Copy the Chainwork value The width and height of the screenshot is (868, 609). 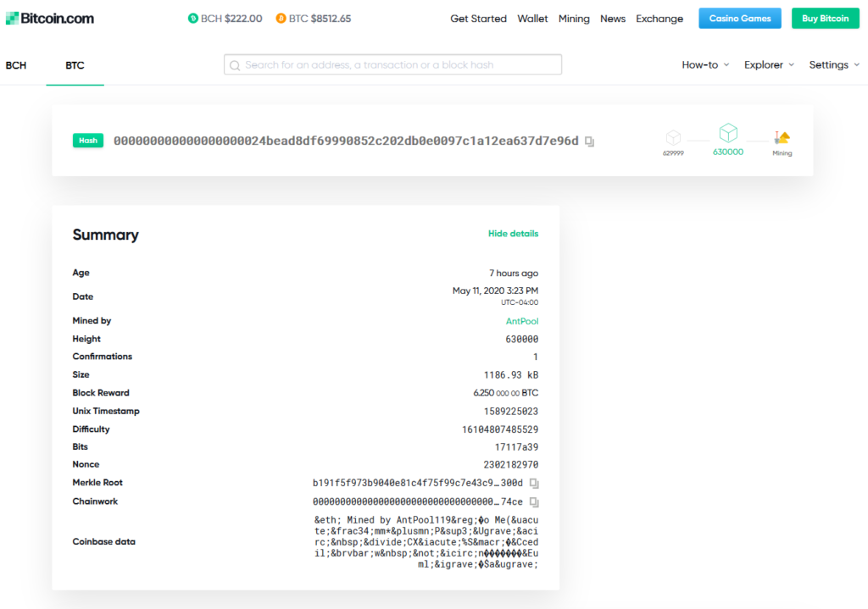click(534, 501)
